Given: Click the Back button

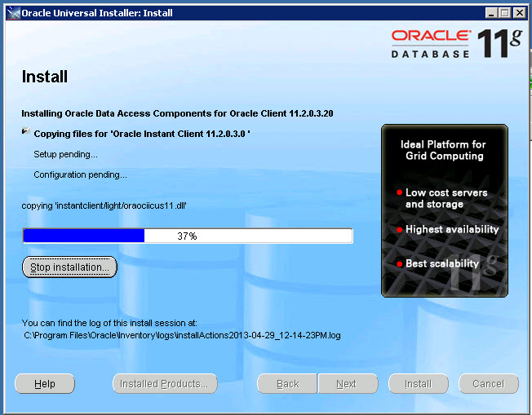Looking at the screenshot, I should (x=287, y=384).
